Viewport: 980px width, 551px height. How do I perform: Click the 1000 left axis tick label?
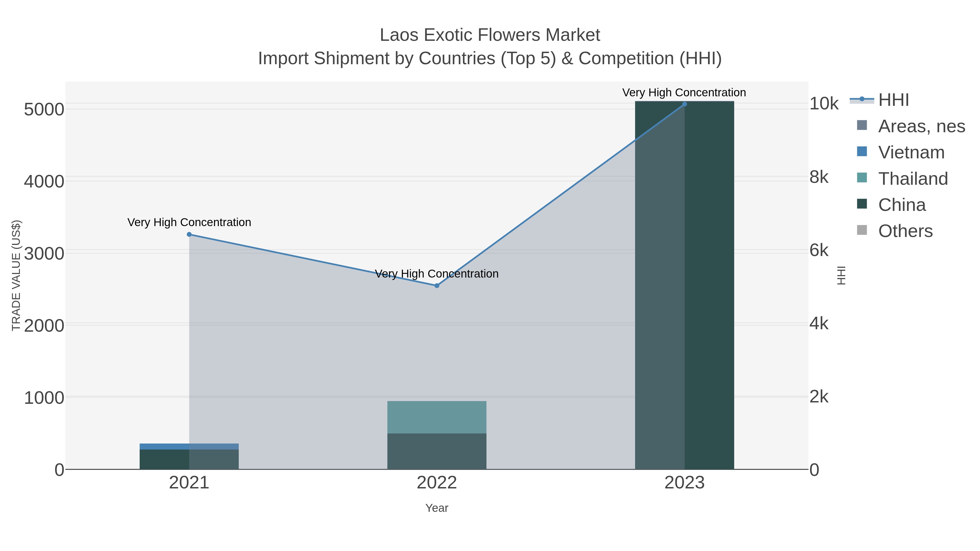[x=44, y=398]
